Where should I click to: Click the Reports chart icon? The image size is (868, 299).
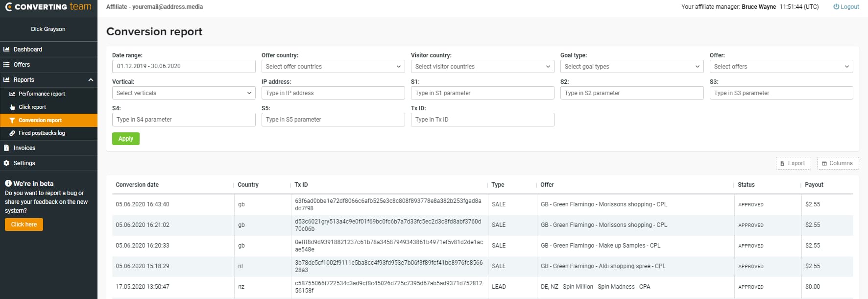(6, 80)
